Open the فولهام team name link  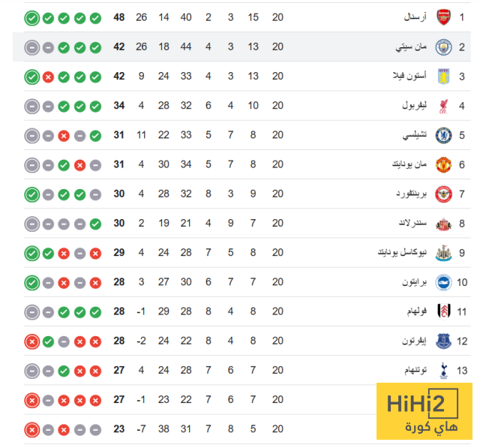[x=415, y=312]
